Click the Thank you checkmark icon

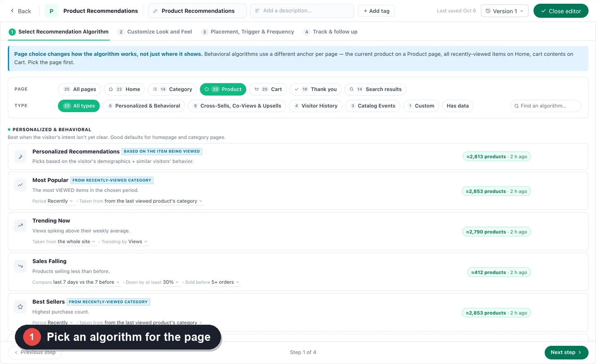click(x=297, y=89)
